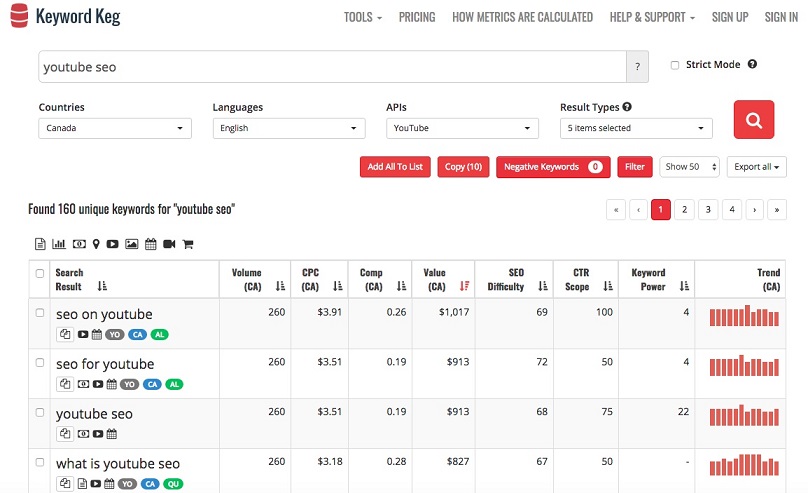Click the Add All To List button
808x493 pixels.
click(395, 167)
